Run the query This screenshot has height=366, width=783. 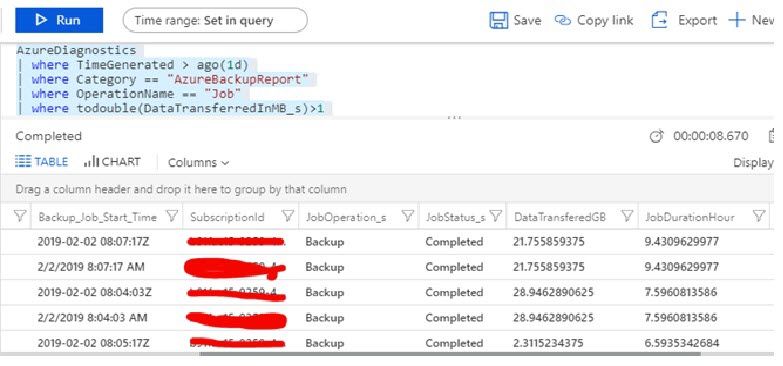pos(59,20)
